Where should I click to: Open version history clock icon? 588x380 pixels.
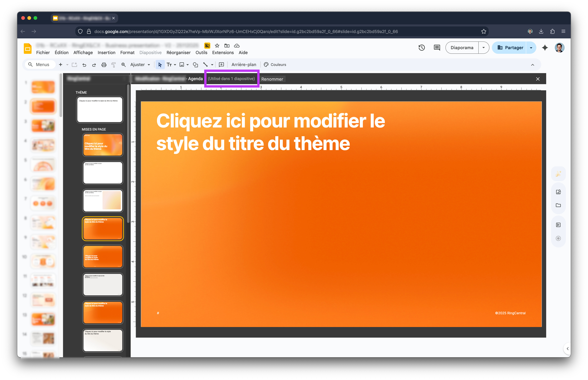coord(422,48)
